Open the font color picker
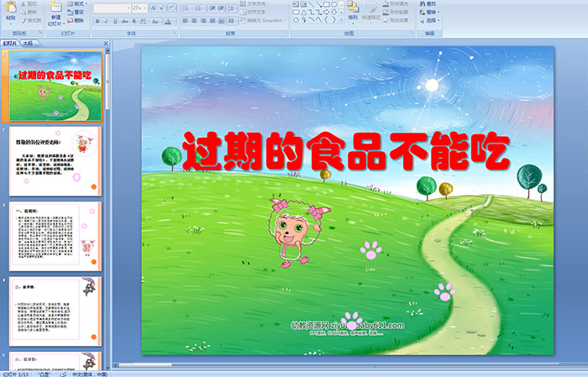This screenshot has width=588, height=377. 169,21
